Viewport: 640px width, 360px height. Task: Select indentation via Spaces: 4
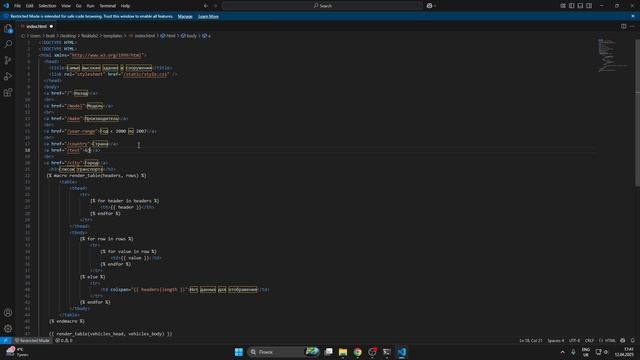click(556, 340)
